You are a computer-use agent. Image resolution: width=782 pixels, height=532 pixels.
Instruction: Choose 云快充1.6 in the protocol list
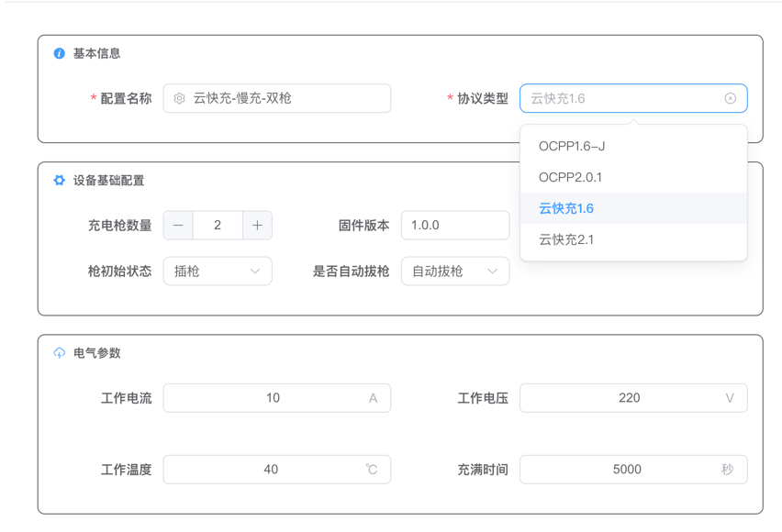(x=633, y=208)
